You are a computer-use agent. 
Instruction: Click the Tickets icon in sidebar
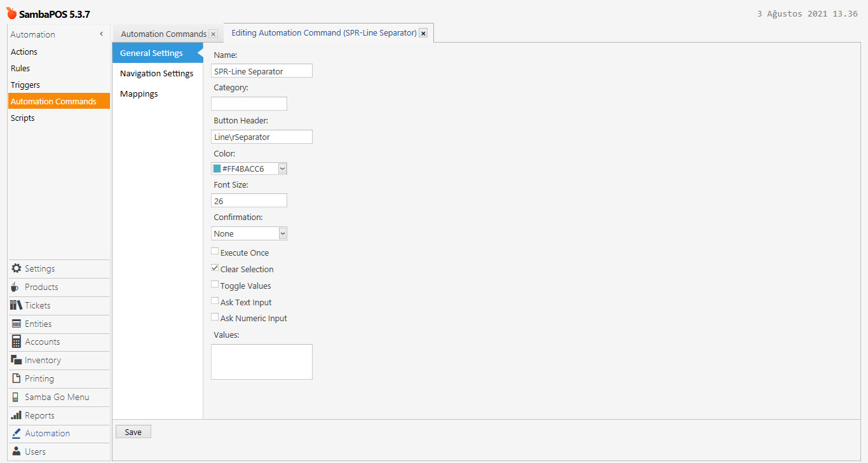coord(17,305)
